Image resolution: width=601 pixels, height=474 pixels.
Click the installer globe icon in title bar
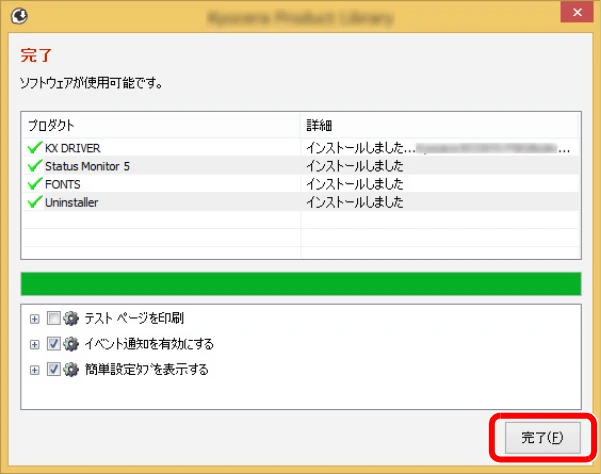pyautogui.click(x=19, y=16)
